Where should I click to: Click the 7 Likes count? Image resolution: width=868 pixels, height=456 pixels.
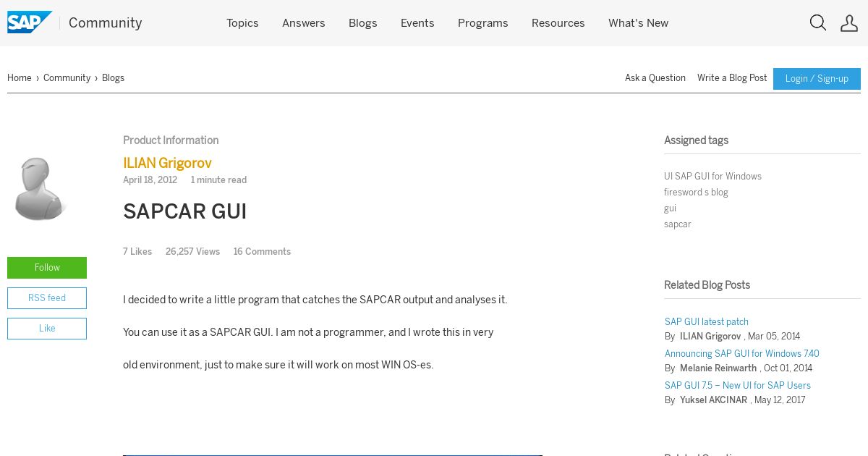137,252
